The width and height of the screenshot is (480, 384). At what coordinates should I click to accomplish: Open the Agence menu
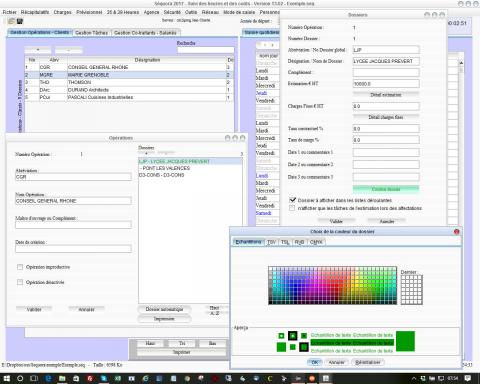click(151, 12)
